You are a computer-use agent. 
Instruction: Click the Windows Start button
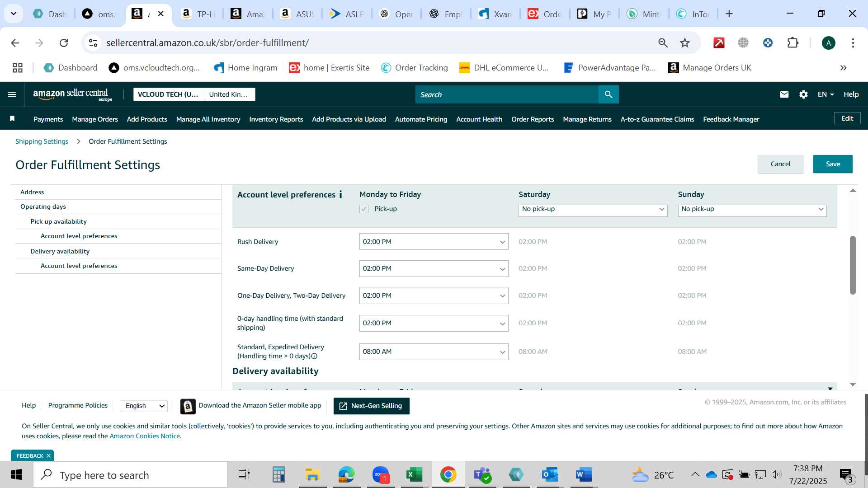tap(16, 475)
